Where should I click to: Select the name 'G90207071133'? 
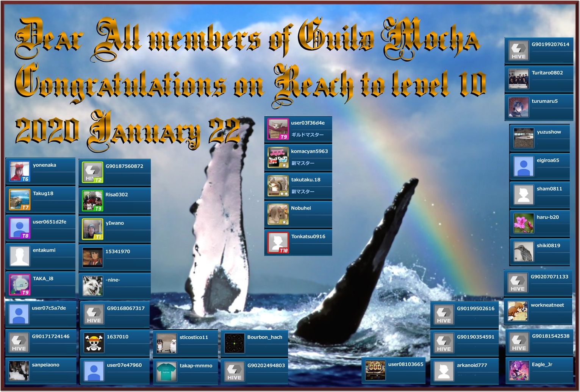point(549,277)
